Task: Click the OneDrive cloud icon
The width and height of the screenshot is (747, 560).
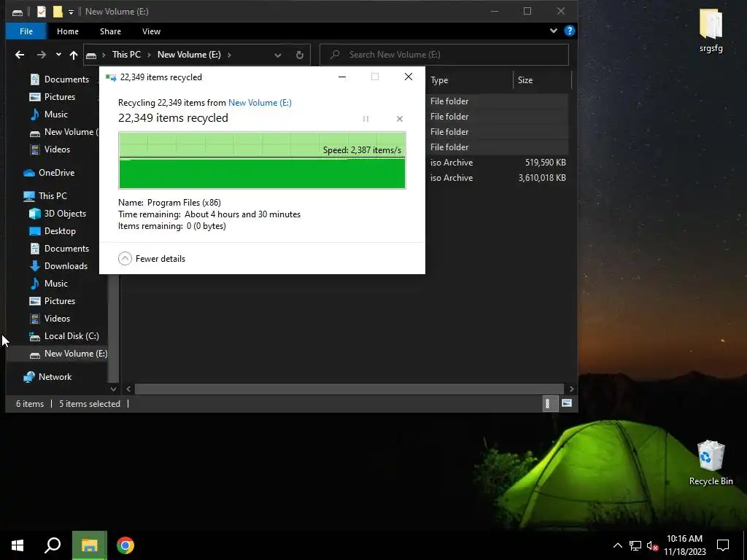Action: tap(29, 173)
